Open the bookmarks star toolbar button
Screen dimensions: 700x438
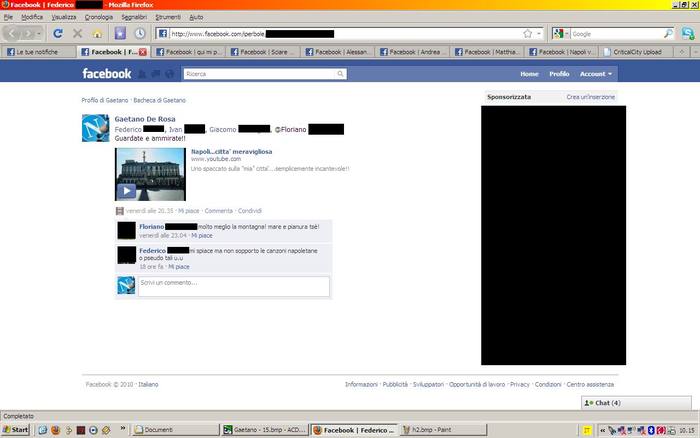click(120, 33)
